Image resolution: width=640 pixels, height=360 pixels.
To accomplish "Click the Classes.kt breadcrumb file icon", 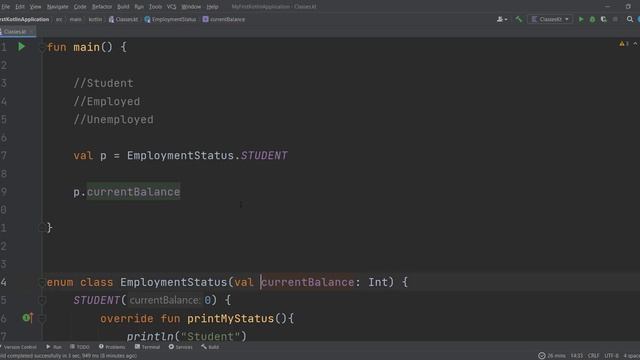I will pos(111,19).
